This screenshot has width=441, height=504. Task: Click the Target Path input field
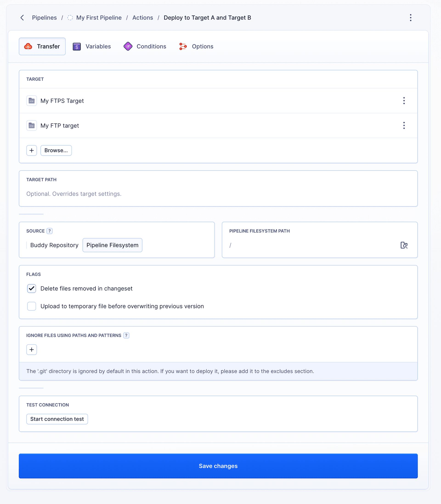tap(218, 194)
